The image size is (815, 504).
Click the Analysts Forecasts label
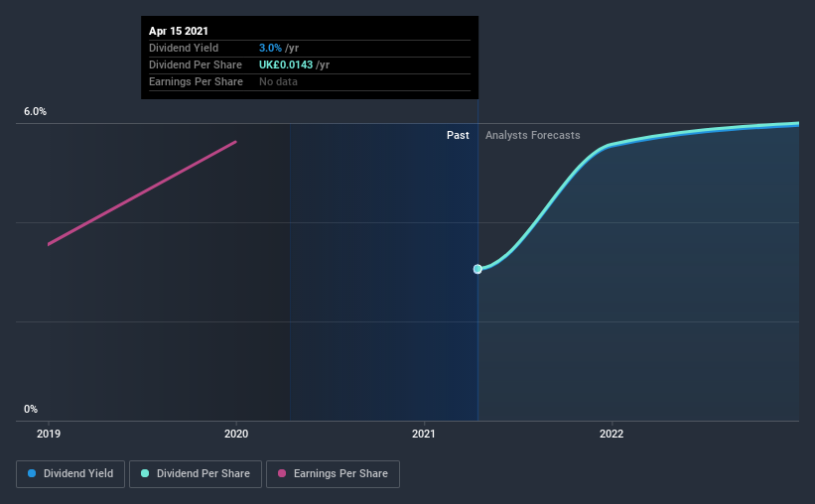click(x=533, y=135)
